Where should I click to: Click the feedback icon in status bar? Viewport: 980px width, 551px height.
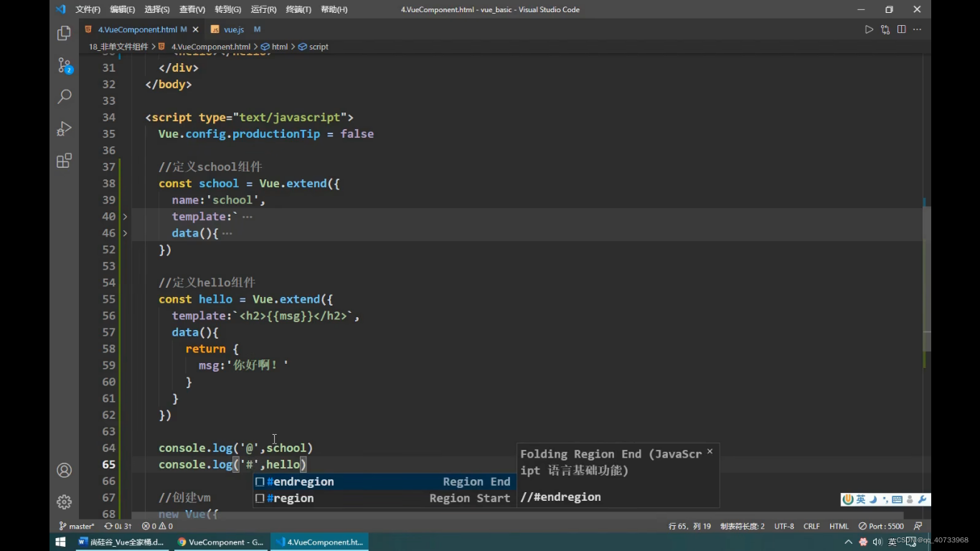(918, 526)
